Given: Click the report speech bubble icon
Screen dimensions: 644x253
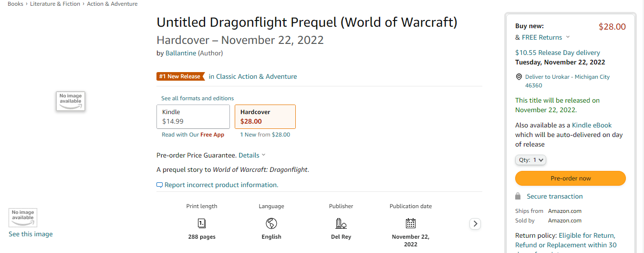Looking at the screenshot, I should (x=160, y=185).
